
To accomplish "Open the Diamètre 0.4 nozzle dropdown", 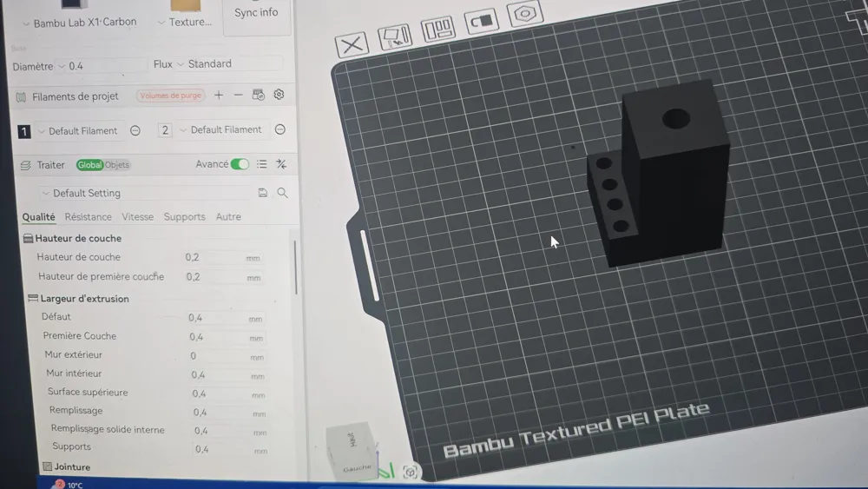I will [x=102, y=65].
